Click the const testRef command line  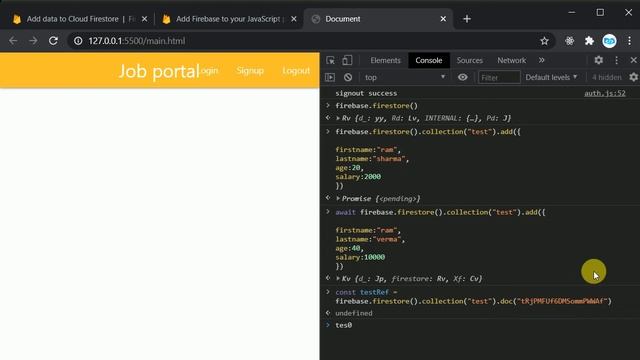(x=473, y=297)
